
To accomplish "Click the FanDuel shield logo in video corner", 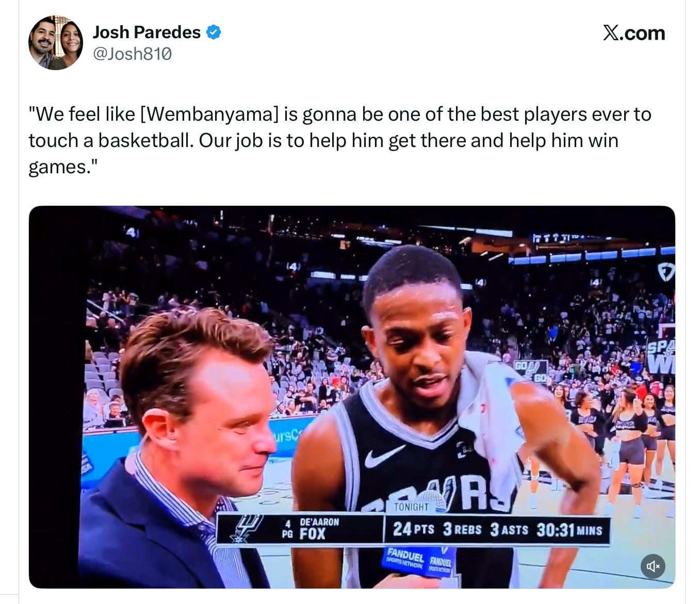I will point(665,271).
